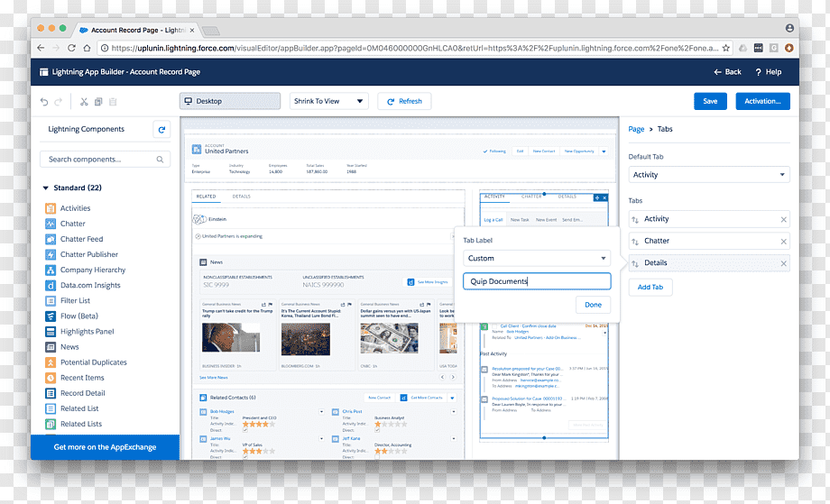The width and height of the screenshot is (830, 504).
Task: Select the Chatter Feed component icon
Action: [x=51, y=239]
